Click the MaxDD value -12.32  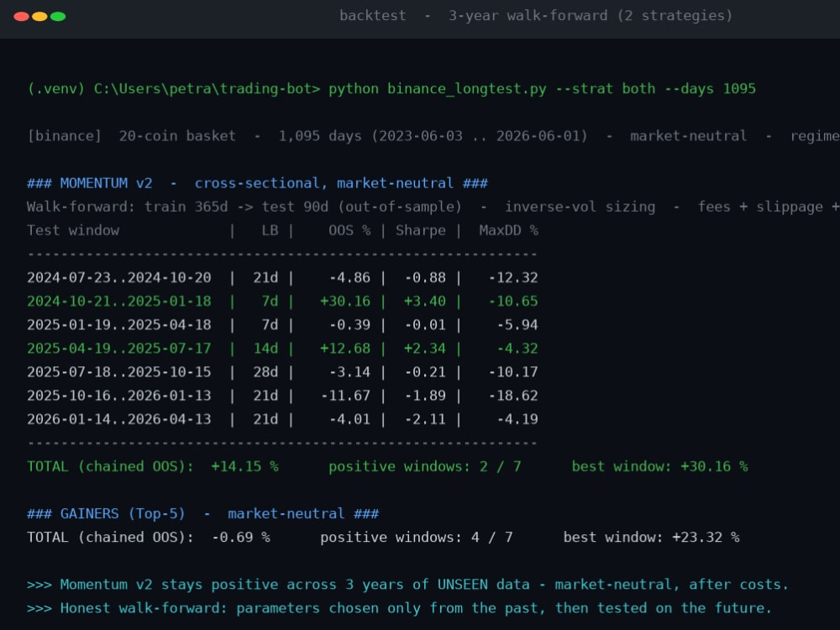512,277
